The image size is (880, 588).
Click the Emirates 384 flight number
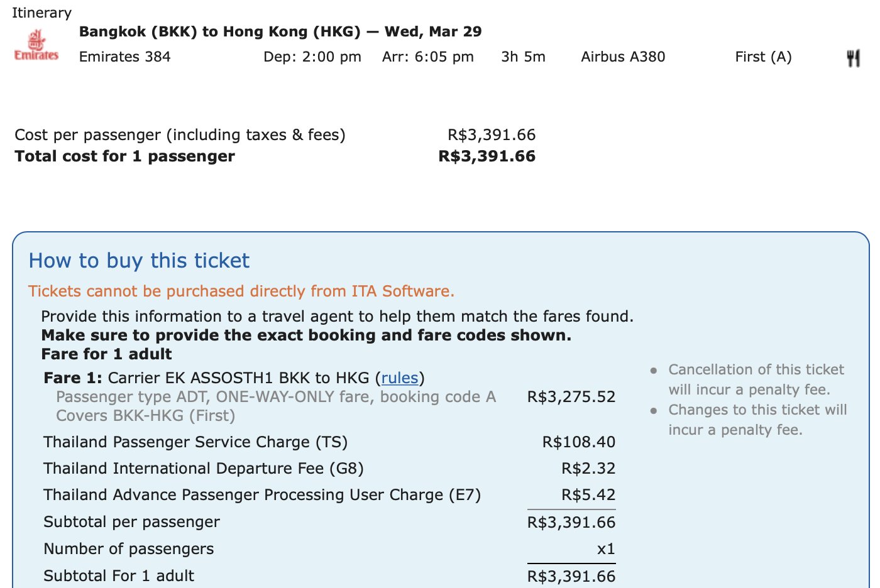point(125,57)
